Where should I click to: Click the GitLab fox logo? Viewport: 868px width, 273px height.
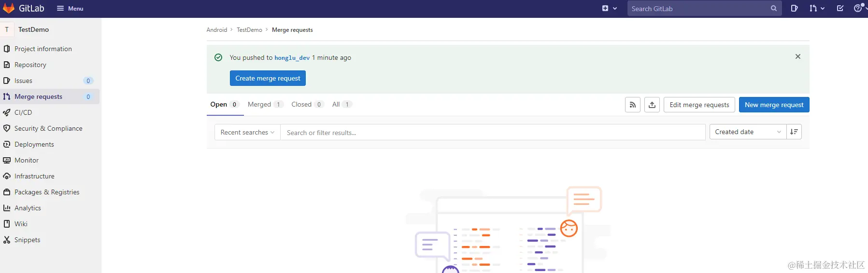click(9, 8)
